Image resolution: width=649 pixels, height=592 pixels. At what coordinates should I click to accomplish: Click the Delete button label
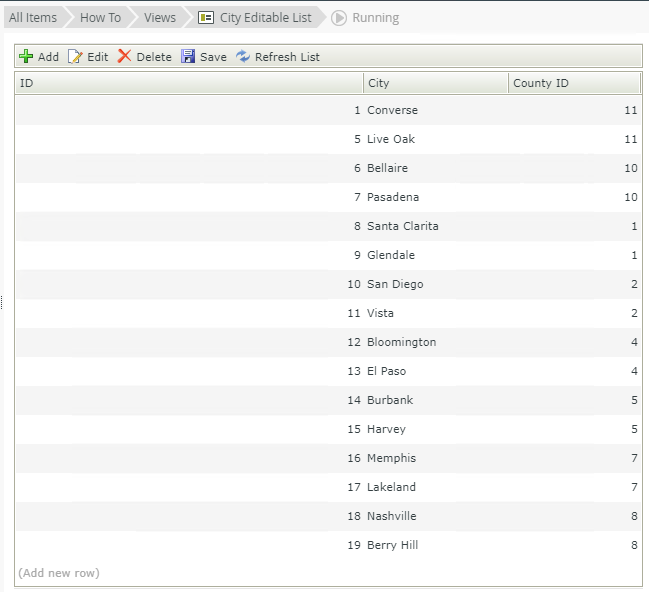(x=154, y=57)
